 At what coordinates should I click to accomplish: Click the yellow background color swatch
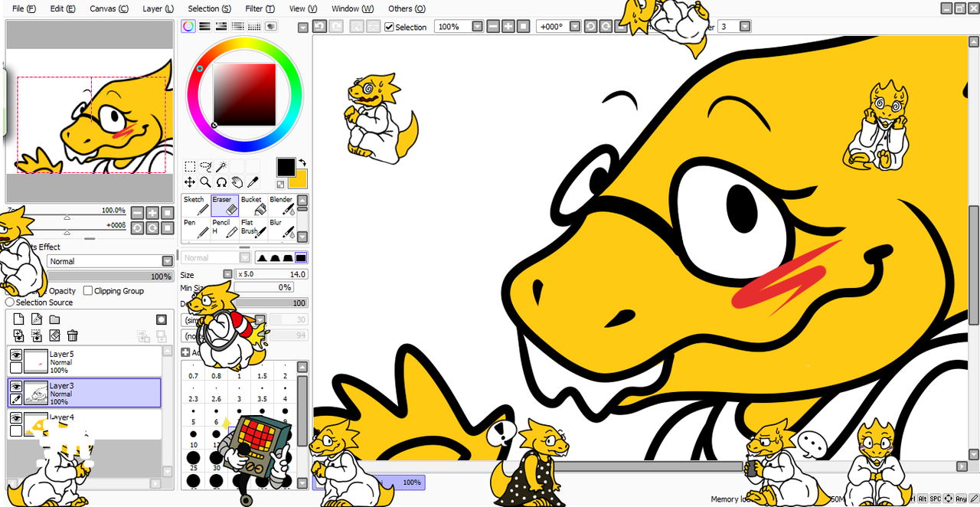click(x=299, y=180)
